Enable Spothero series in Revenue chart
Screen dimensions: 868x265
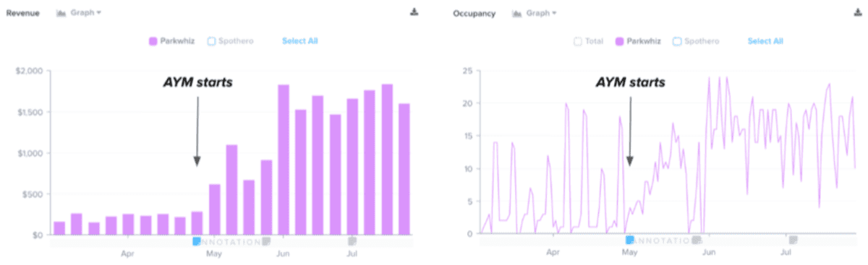pos(230,41)
